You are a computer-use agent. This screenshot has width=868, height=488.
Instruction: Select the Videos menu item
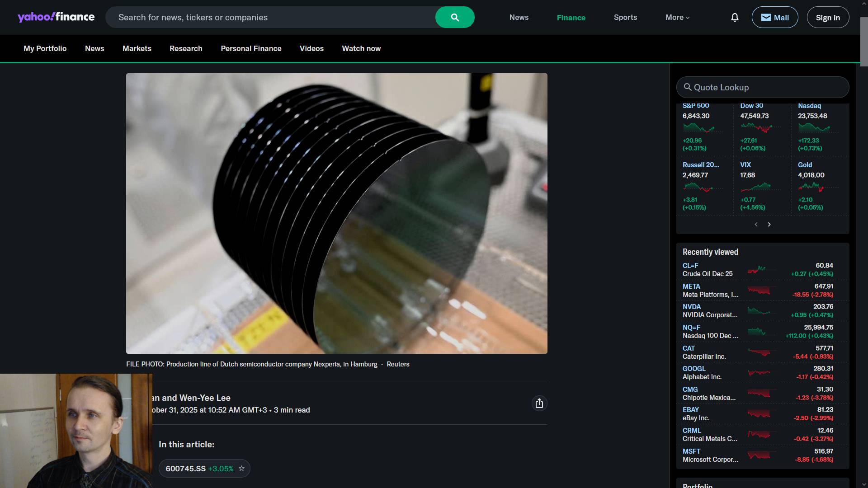(x=311, y=48)
